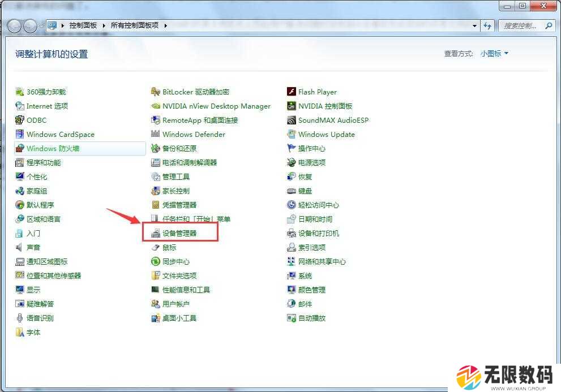Open the 管理工具 link
The width and height of the screenshot is (561, 392).
(x=176, y=176)
